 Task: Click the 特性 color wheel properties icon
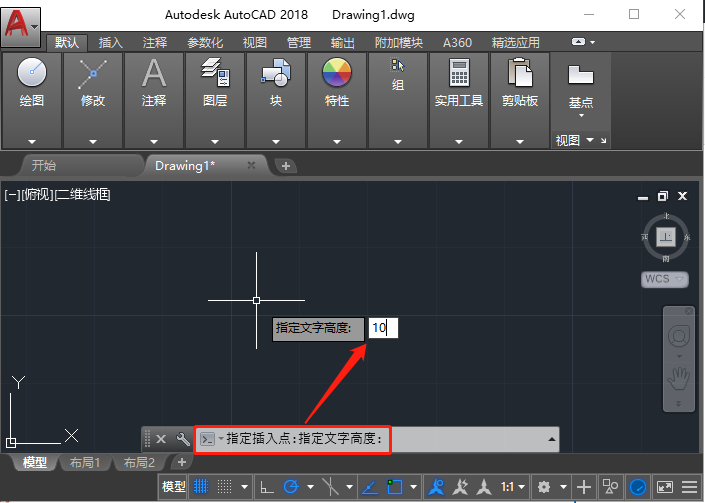(337, 74)
